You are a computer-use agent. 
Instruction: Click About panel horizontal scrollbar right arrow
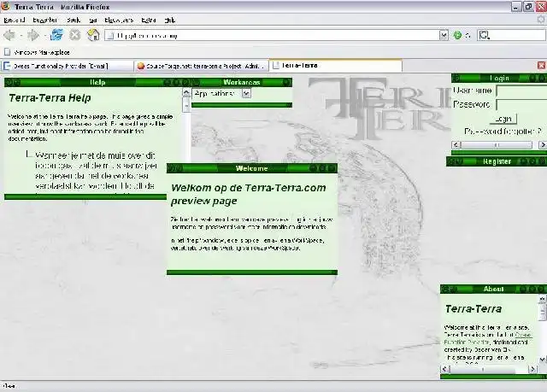tap(532, 369)
